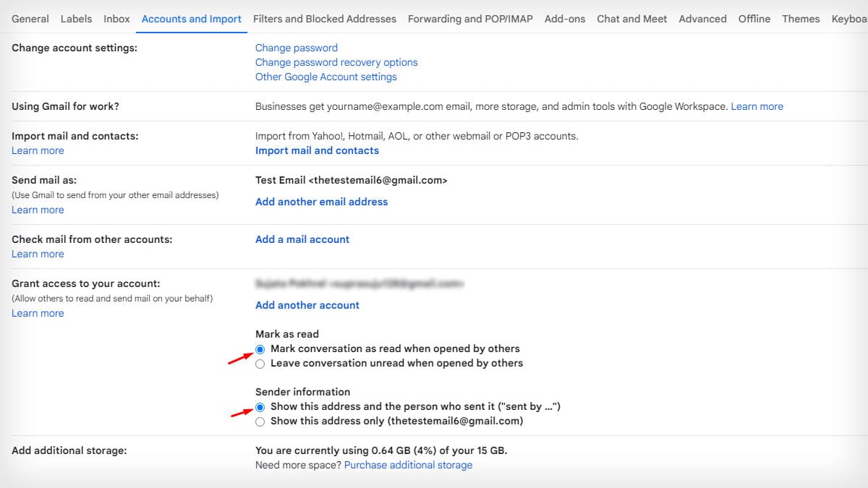The width and height of the screenshot is (868, 488).
Task: Add another email address for sending
Action: tap(321, 202)
